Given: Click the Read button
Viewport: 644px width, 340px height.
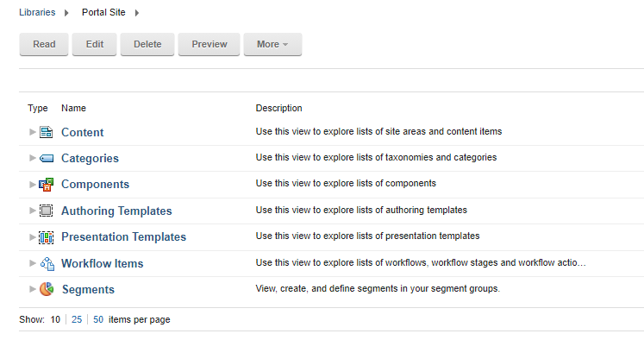Looking at the screenshot, I should (x=44, y=44).
